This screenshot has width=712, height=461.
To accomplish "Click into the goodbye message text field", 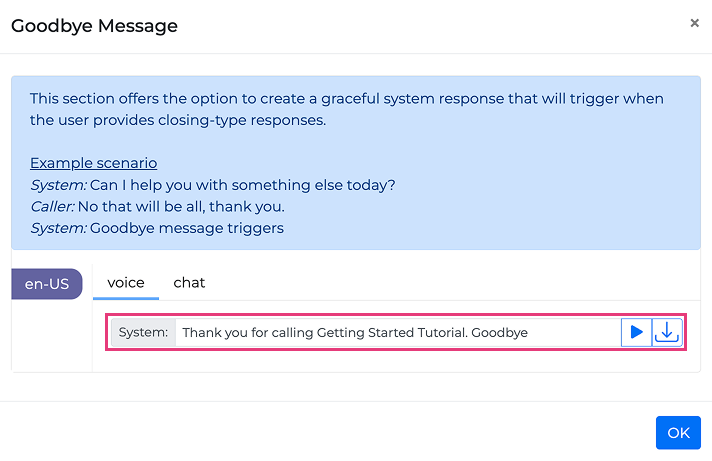I will point(395,332).
